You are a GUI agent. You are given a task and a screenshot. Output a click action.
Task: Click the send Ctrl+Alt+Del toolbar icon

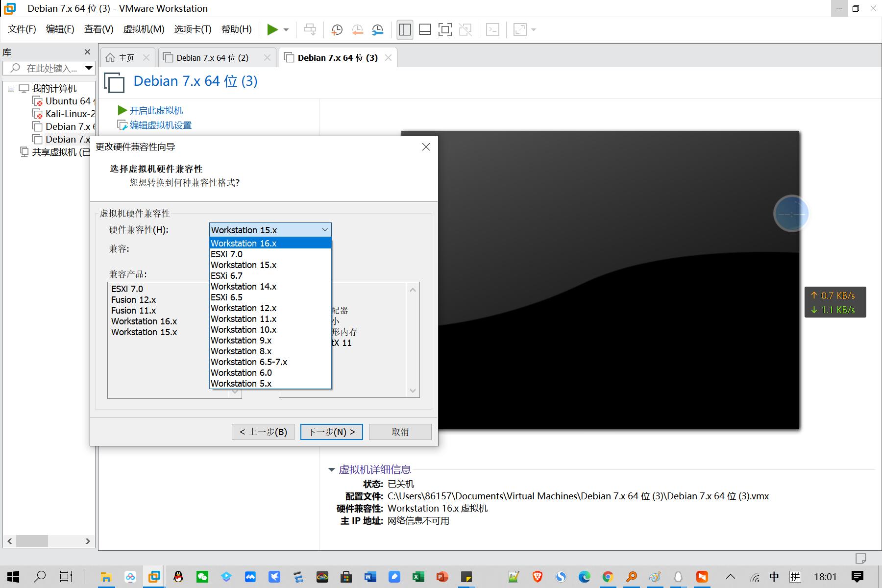tap(310, 29)
